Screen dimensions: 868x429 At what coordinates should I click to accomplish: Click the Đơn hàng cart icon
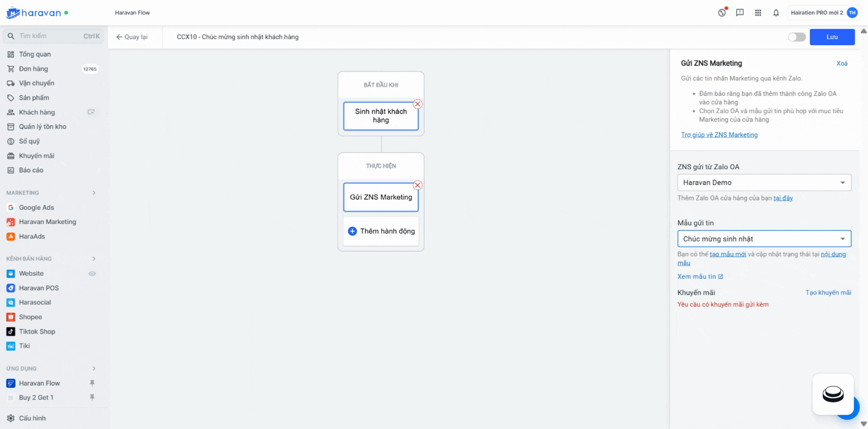coord(11,69)
